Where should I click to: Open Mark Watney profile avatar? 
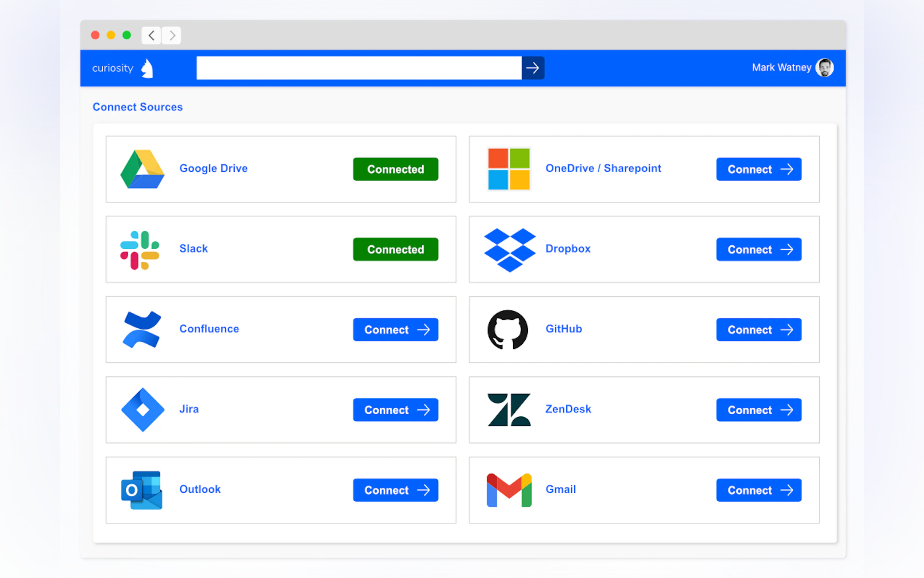(x=824, y=68)
